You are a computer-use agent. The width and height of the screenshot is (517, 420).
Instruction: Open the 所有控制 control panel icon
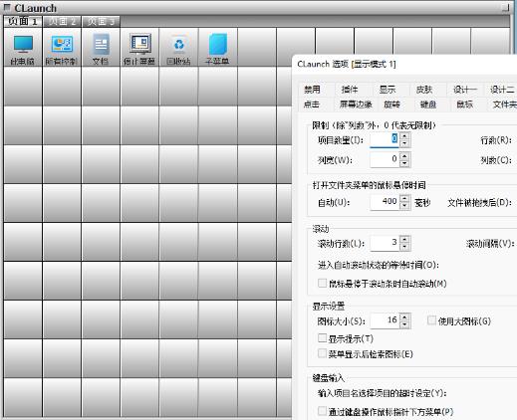pyautogui.click(x=62, y=48)
